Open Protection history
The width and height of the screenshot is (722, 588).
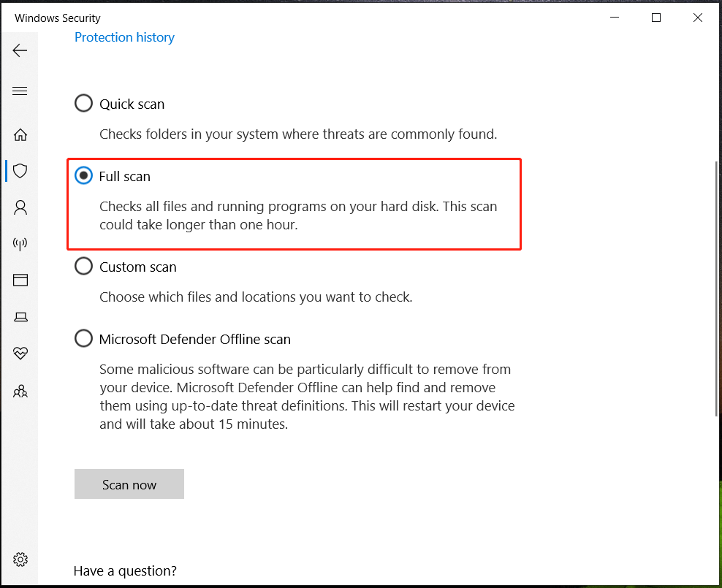click(124, 37)
